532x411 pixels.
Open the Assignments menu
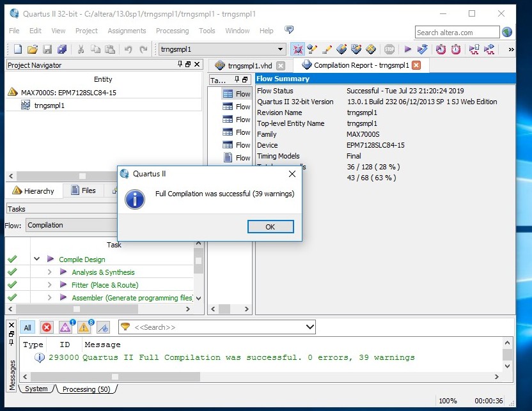pos(127,31)
